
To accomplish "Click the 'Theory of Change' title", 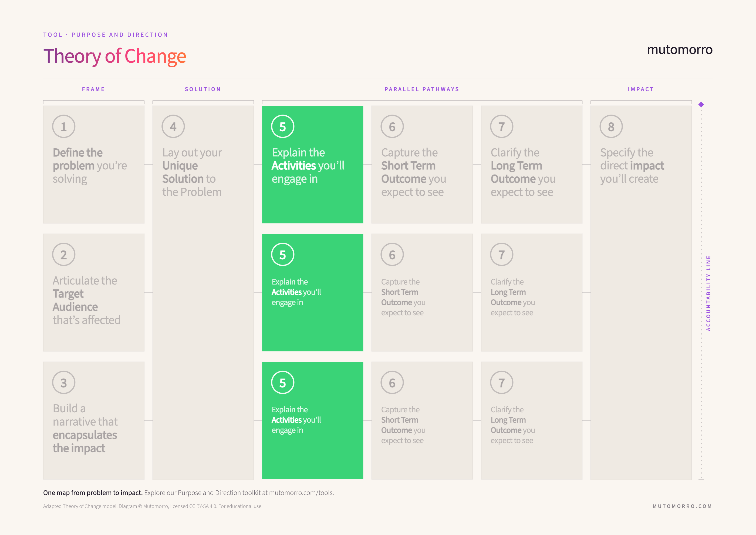I will [114, 56].
